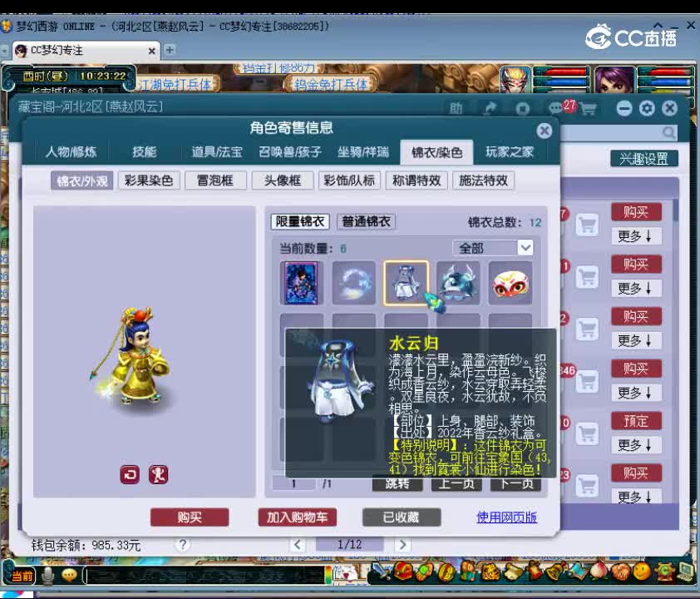This screenshot has width=700, height=599.
Task: Switch to 限量锦衣 category
Action: 300,221
